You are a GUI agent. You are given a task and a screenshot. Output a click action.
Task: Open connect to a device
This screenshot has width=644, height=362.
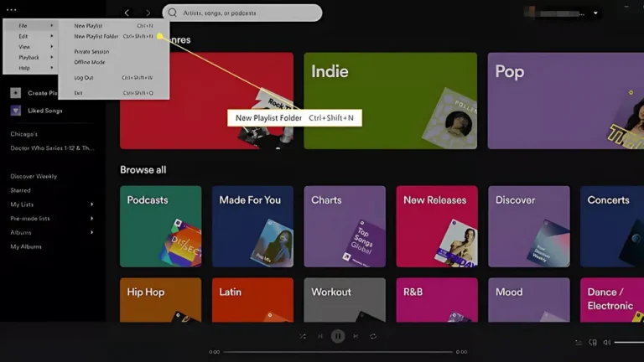pos(593,342)
